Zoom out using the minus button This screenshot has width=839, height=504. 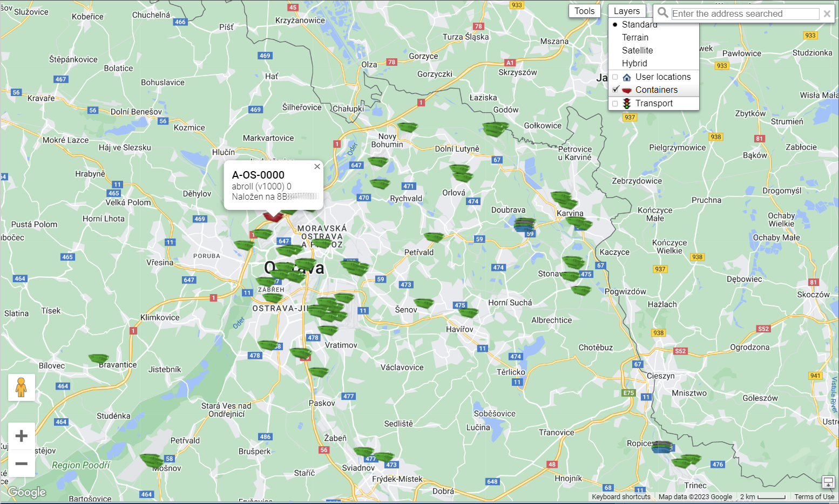(x=22, y=464)
